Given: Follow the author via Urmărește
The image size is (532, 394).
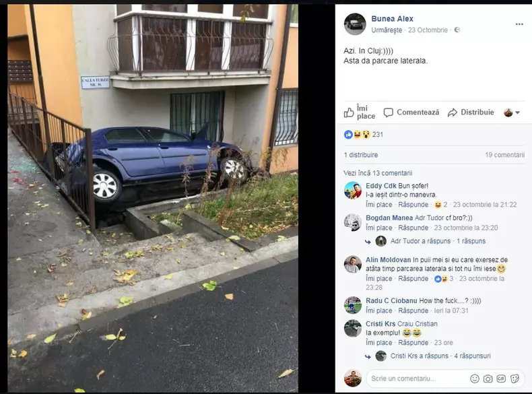Looking at the screenshot, I should [387, 30].
